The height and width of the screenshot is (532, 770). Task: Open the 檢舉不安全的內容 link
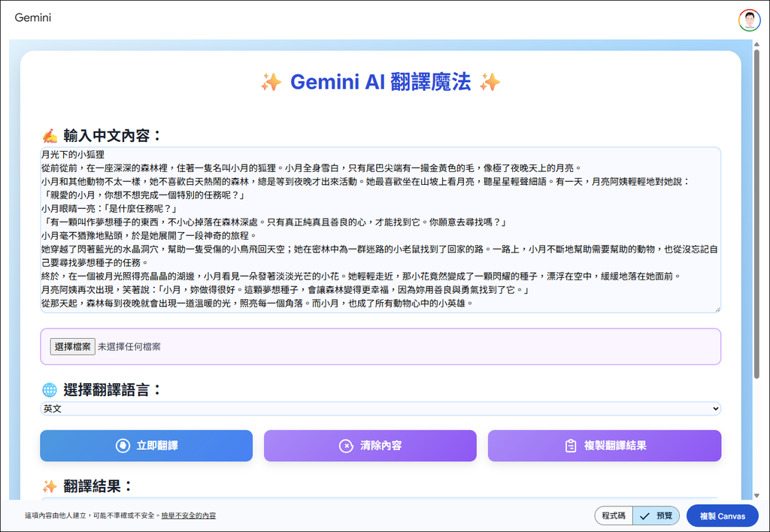coord(189,515)
